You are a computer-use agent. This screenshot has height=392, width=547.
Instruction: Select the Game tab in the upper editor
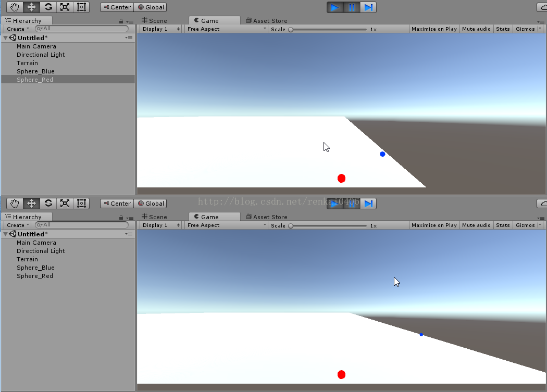pos(214,21)
